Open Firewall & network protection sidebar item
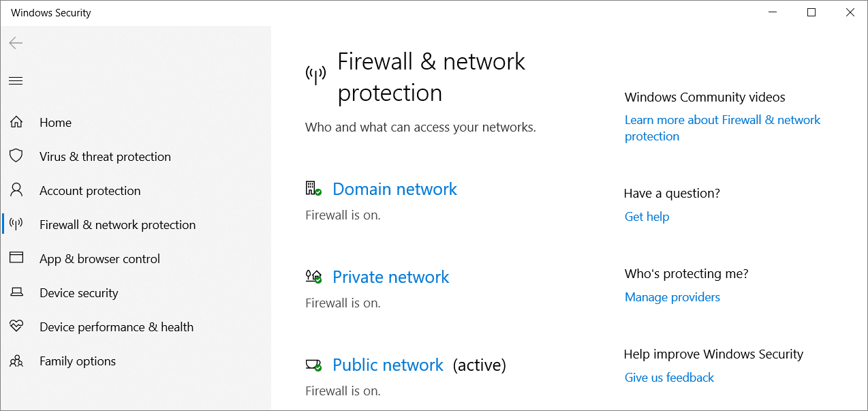868x411 pixels. 117,225
